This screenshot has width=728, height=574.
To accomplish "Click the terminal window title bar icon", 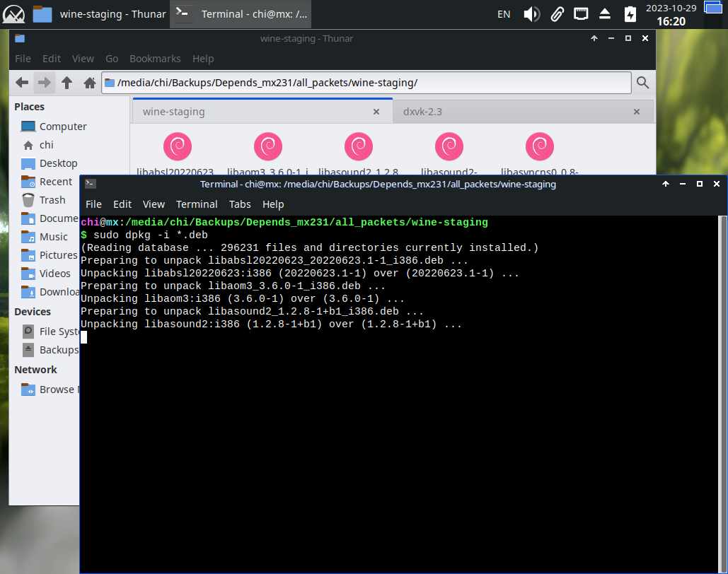I will tap(90, 184).
